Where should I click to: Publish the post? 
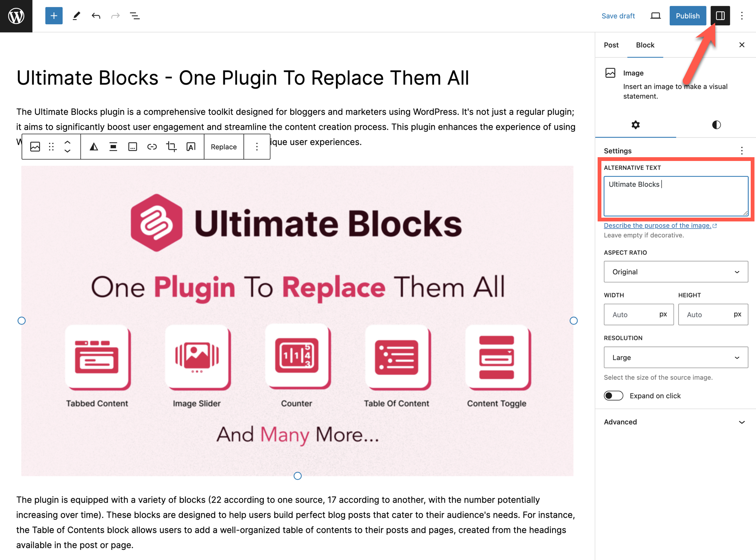(x=688, y=15)
